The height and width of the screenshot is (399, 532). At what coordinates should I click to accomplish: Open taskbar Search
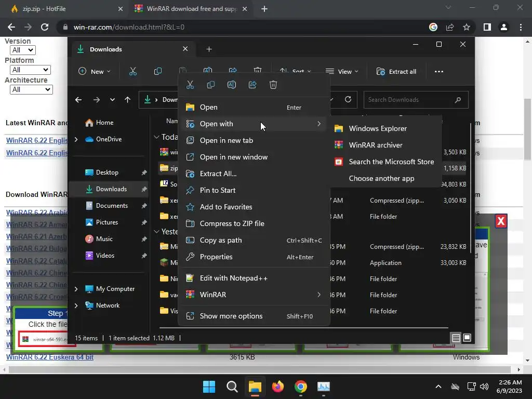(232, 387)
